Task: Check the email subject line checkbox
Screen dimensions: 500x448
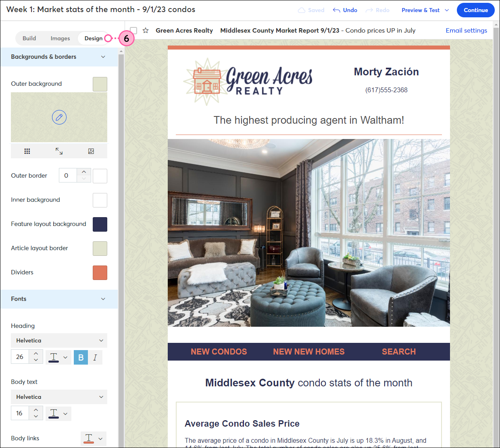Action: point(133,31)
